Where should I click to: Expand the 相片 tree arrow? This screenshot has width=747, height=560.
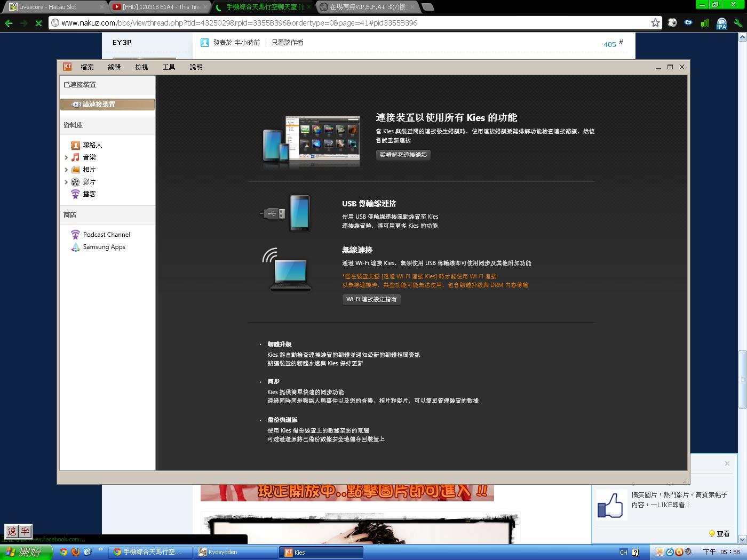point(66,170)
